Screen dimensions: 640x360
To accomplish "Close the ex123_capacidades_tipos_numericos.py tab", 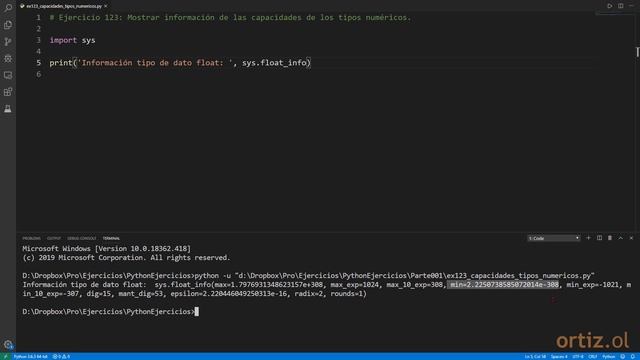I will (x=106, y=6).
